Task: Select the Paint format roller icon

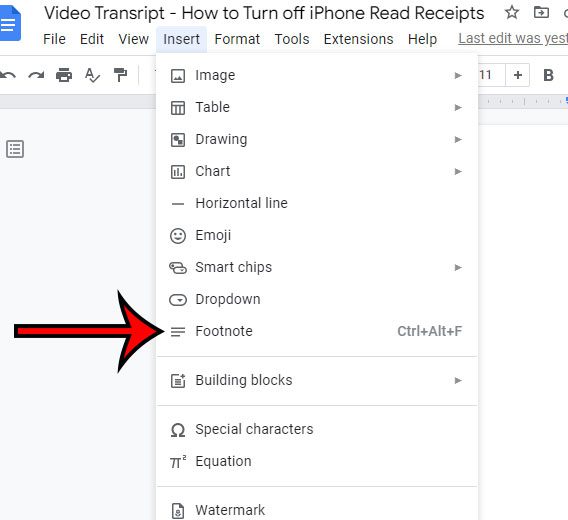Action: tap(120, 75)
